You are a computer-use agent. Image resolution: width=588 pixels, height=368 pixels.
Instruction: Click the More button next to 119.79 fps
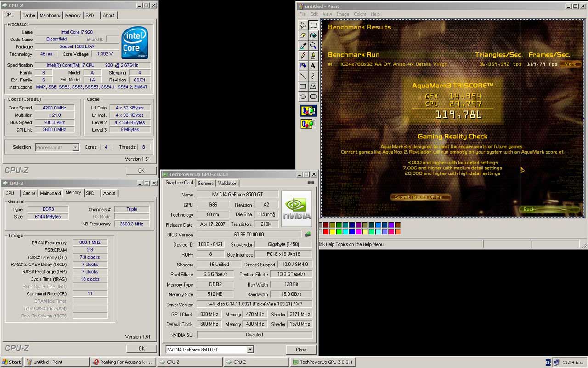pos(570,64)
